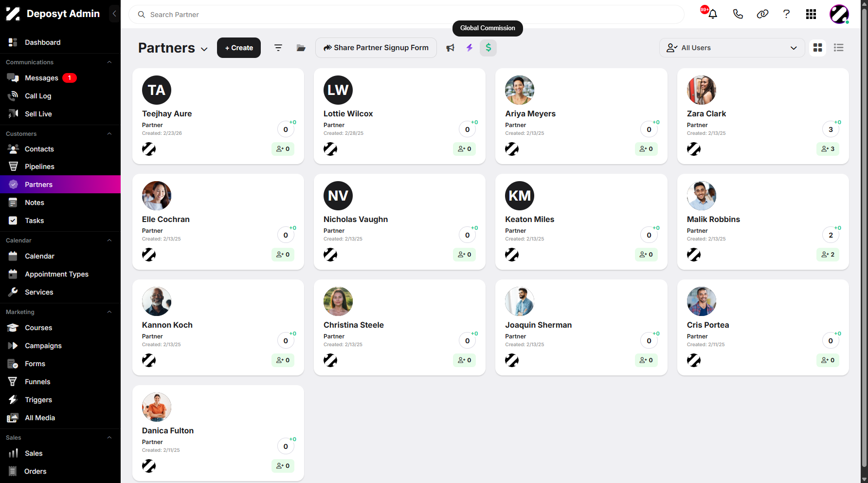Click the count circle on Zara Clark card
This screenshot has height=483, width=868.
[831, 130]
